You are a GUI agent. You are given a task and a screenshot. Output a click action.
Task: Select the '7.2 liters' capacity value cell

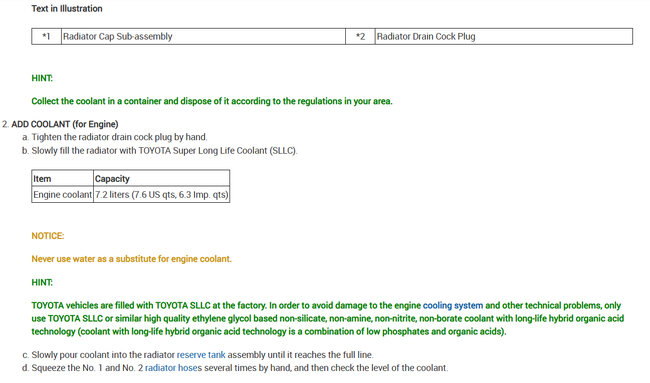tap(162, 194)
